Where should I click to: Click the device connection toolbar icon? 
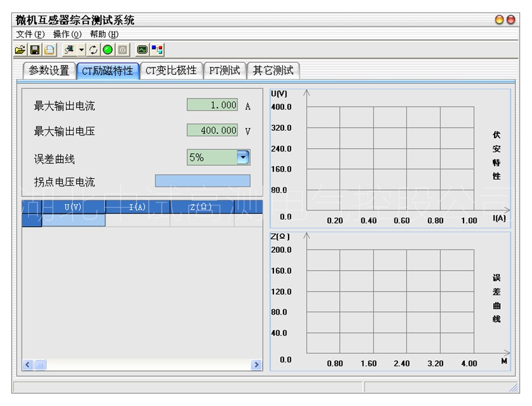point(69,50)
